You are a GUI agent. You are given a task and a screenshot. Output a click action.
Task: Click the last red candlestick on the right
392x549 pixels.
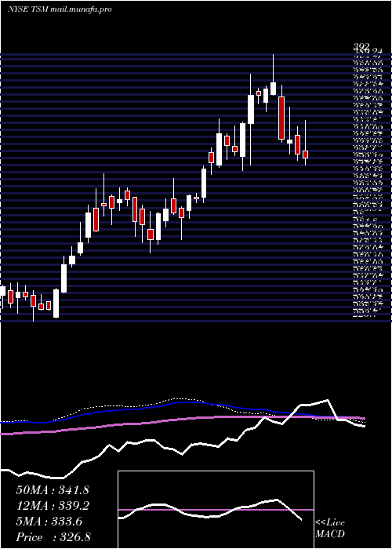click(305, 143)
